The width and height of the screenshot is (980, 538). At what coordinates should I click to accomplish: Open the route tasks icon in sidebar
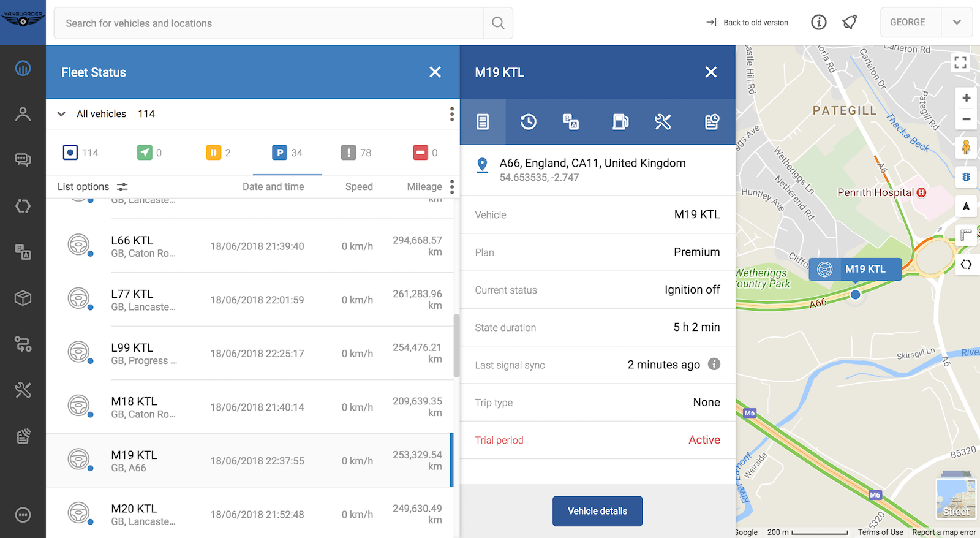point(23,344)
